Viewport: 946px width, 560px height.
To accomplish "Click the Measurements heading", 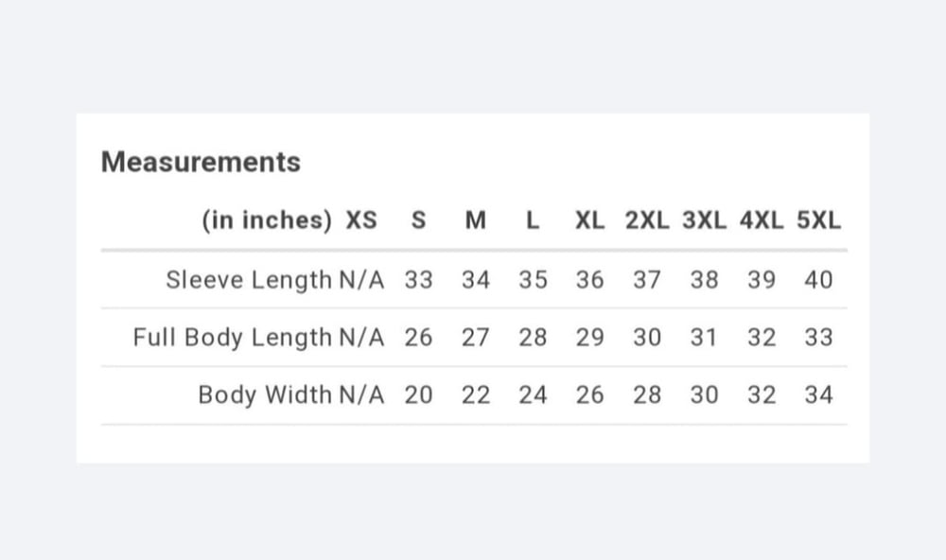I will 201,163.
